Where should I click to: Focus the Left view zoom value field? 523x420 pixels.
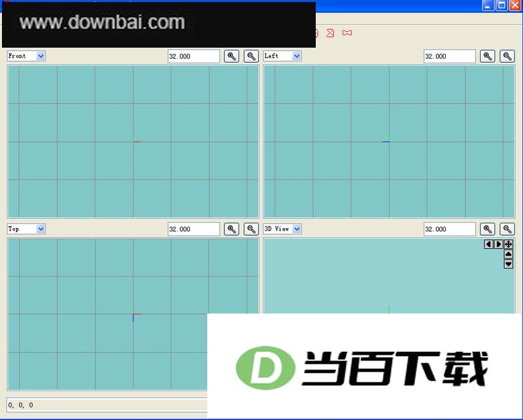[450, 56]
